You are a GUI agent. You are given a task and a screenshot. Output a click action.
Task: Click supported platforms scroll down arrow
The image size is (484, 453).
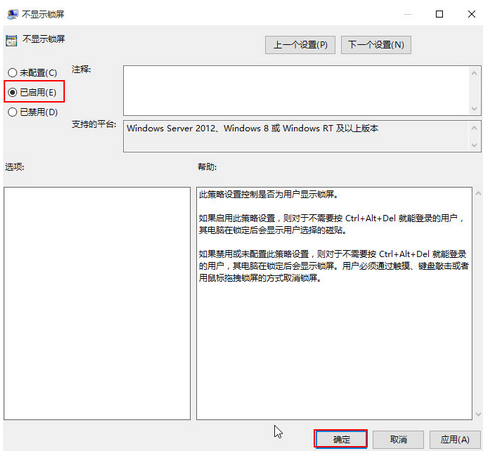coord(474,145)
